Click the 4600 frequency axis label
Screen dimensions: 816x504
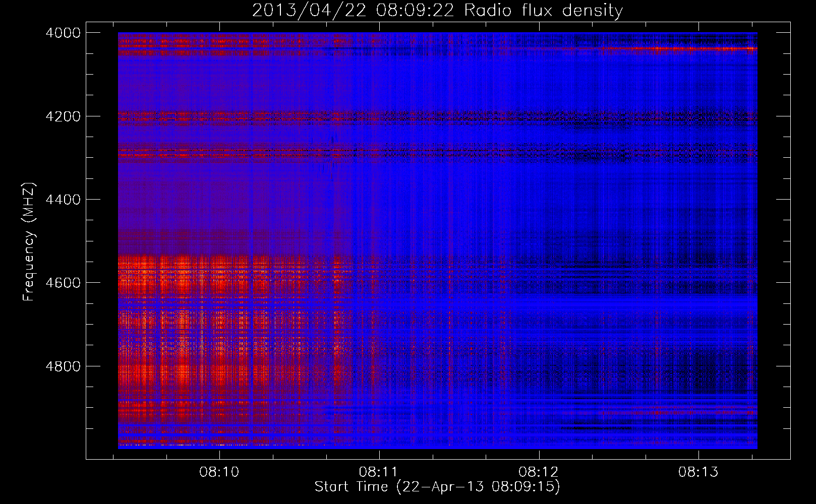tap(63, 283)
